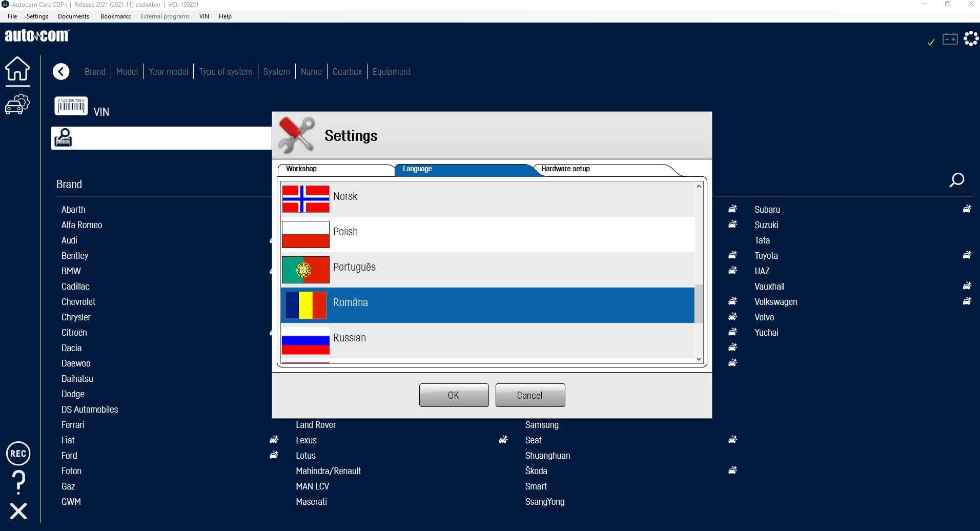Click the back arrow button
The height and width of the screenshot is (531, 980).
[61, 72]
